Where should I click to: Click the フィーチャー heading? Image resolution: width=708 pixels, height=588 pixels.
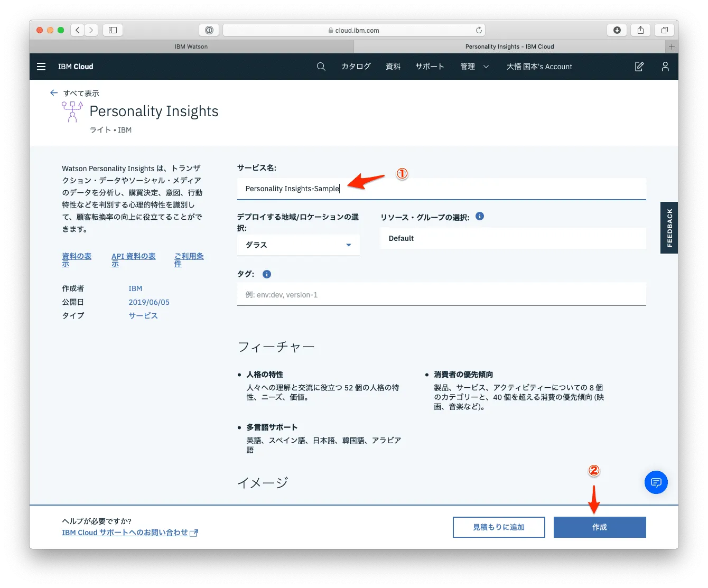[x=276, y=347]
